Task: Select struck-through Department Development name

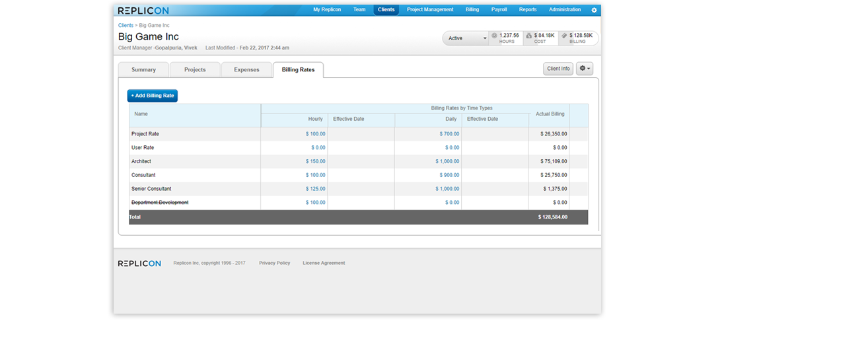Action: (160, 203)
